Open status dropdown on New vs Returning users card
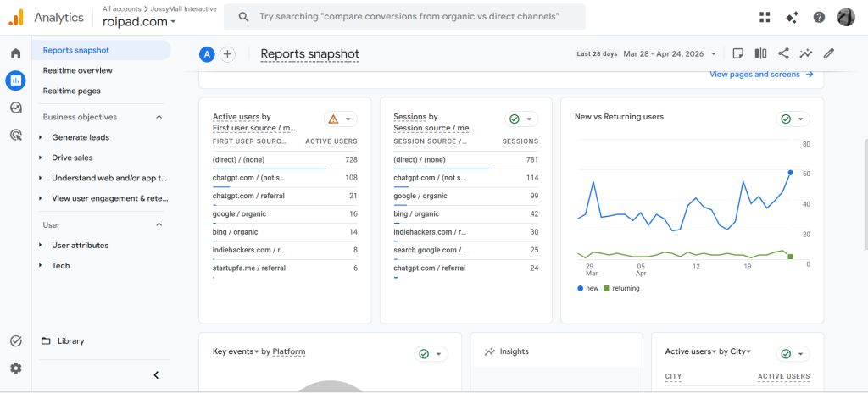This screenshot has width=868, height=393. click(x=793, y=119)
